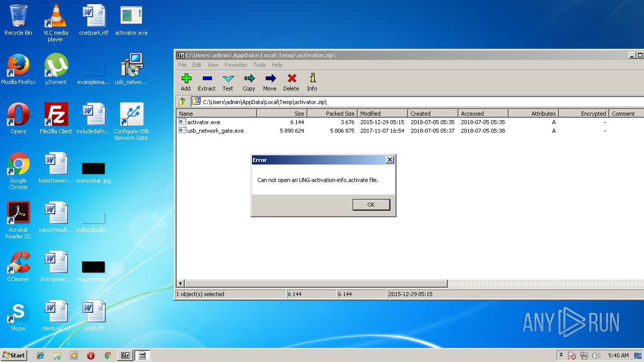
Task: Click the archive path address field
Action: click(418, 102)
